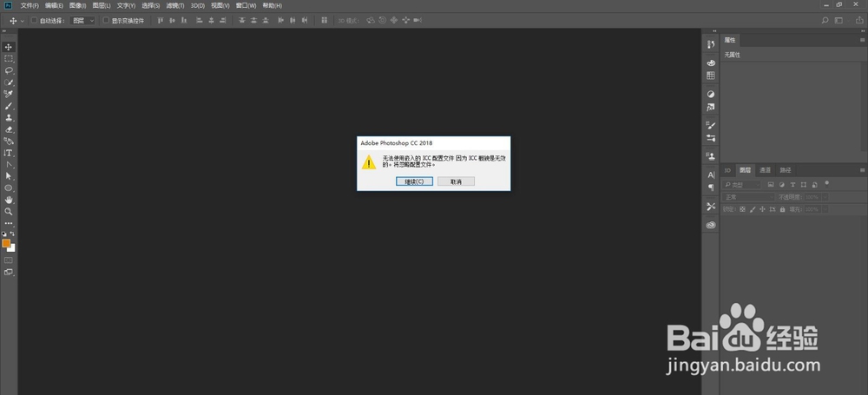The image size is (868, 395).
Task: Open the Brush Settings panel icon
Action: click(712, 126)
